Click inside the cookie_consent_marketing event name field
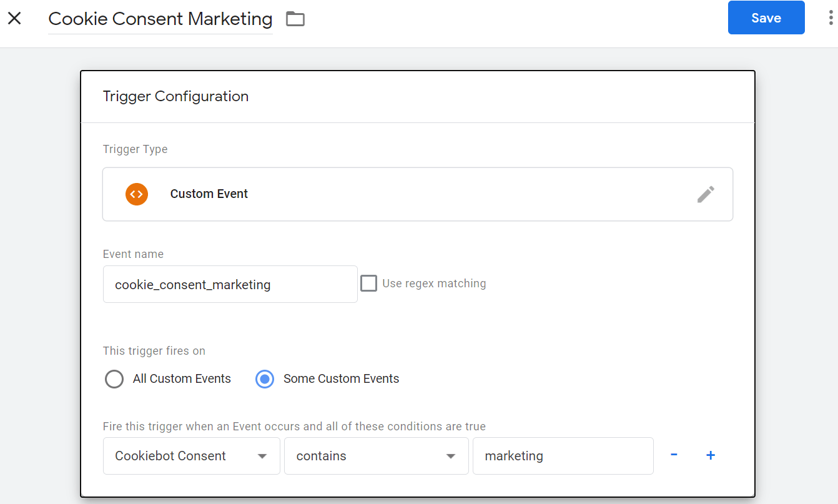Image resolution: width=838 pixels, height=504 pixels. [x=230, y=284]
